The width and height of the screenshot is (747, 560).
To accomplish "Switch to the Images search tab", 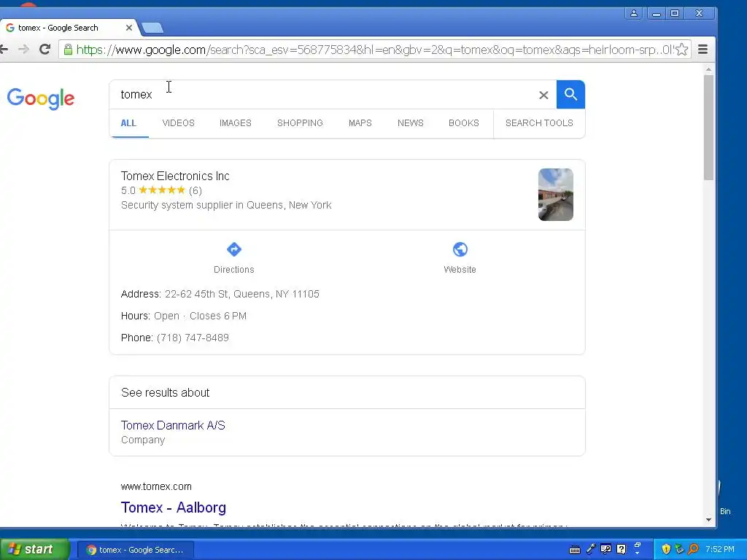I will point(236,122).
